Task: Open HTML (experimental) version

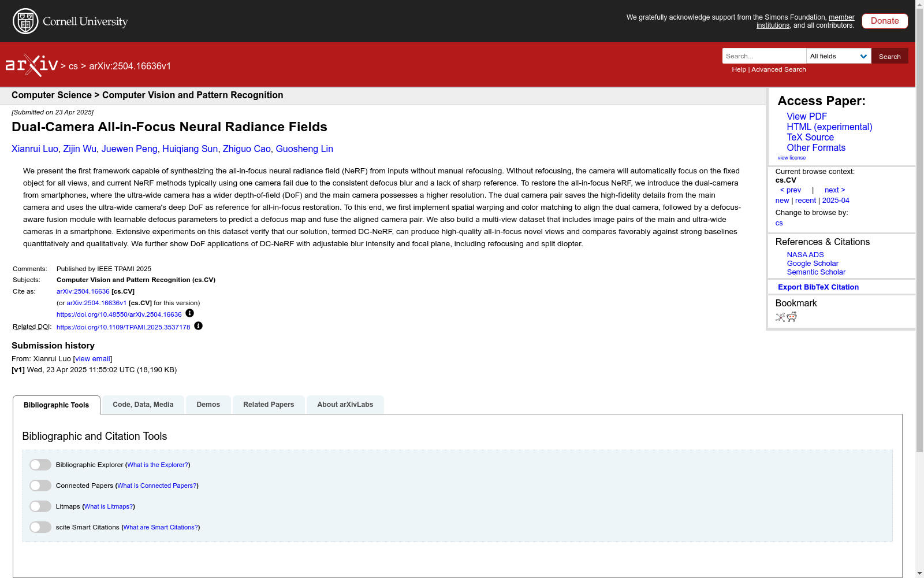Action: click(829, 127)
